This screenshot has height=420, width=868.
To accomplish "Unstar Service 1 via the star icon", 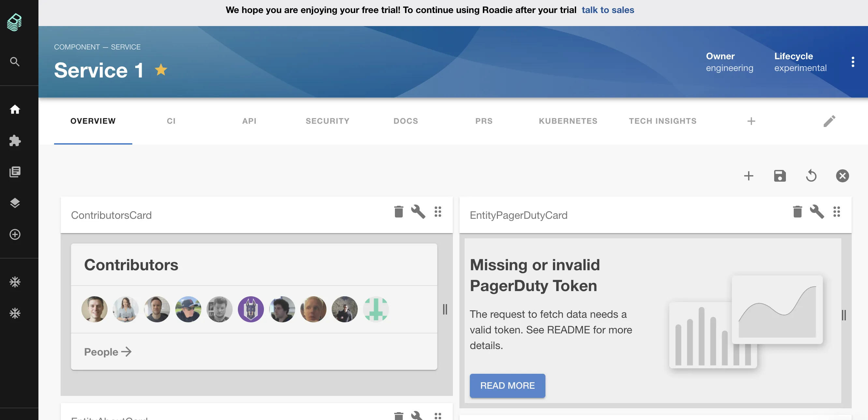I will (x=161, y=70).
